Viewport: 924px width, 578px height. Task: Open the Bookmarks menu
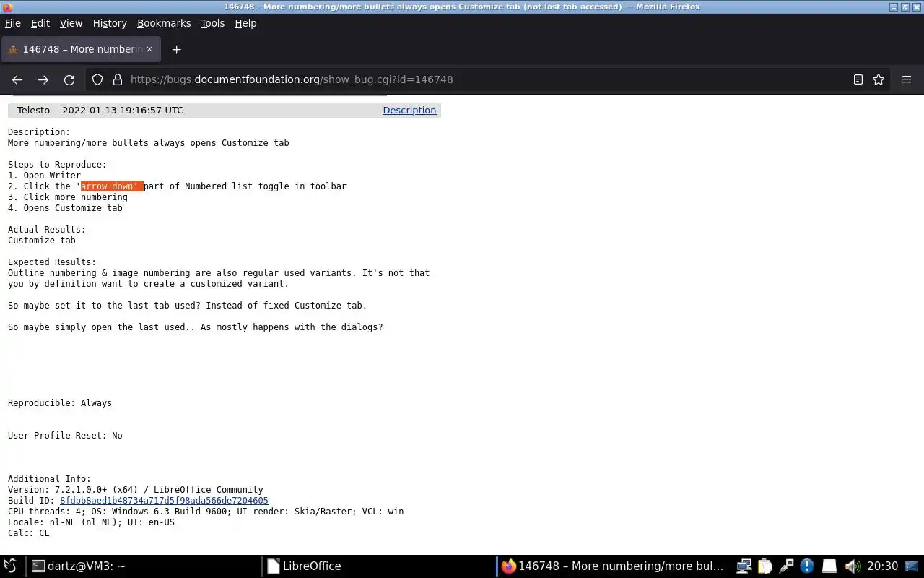[x=164, y=23]
